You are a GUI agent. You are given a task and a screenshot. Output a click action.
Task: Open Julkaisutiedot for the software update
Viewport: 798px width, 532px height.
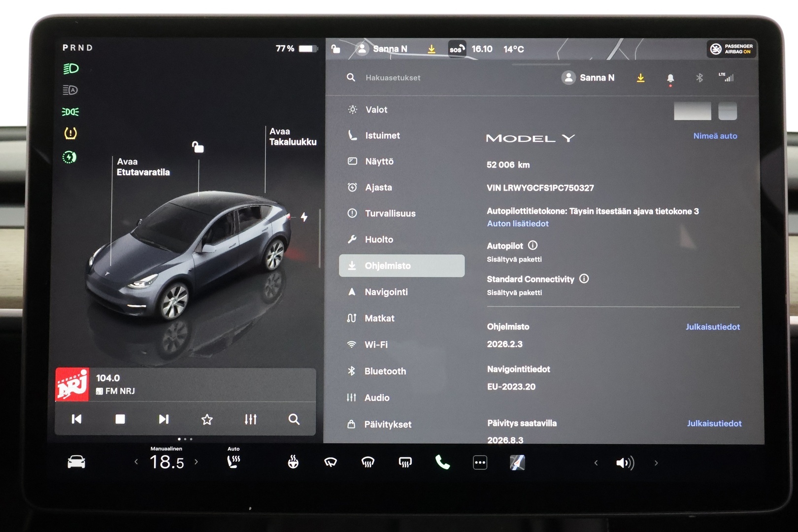point(714,423)
